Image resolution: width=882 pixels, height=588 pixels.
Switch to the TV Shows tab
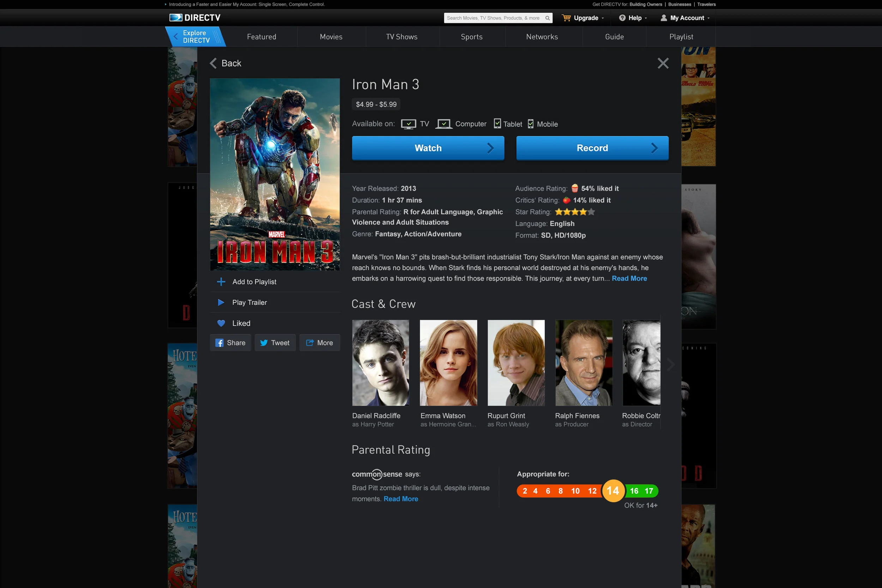[x=401, y=37]
